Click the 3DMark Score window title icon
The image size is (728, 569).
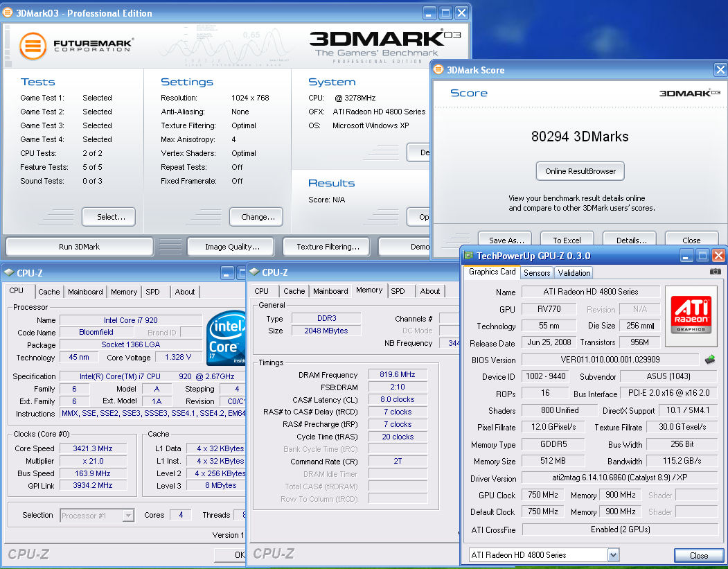[438, 70]
